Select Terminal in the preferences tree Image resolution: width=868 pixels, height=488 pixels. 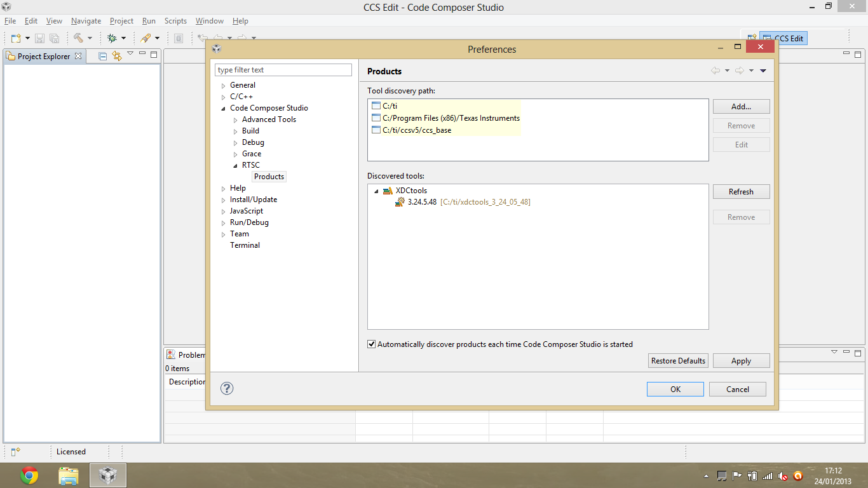point(245,245)
